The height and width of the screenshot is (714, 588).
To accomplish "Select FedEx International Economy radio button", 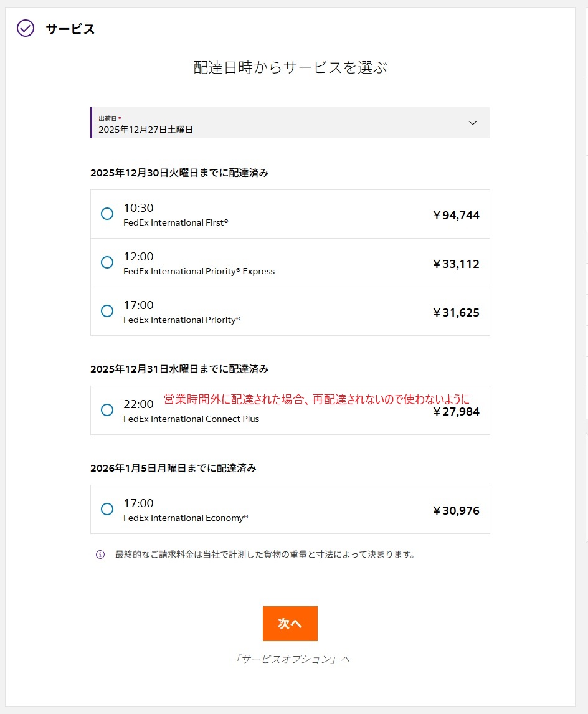I will point(107,509).
